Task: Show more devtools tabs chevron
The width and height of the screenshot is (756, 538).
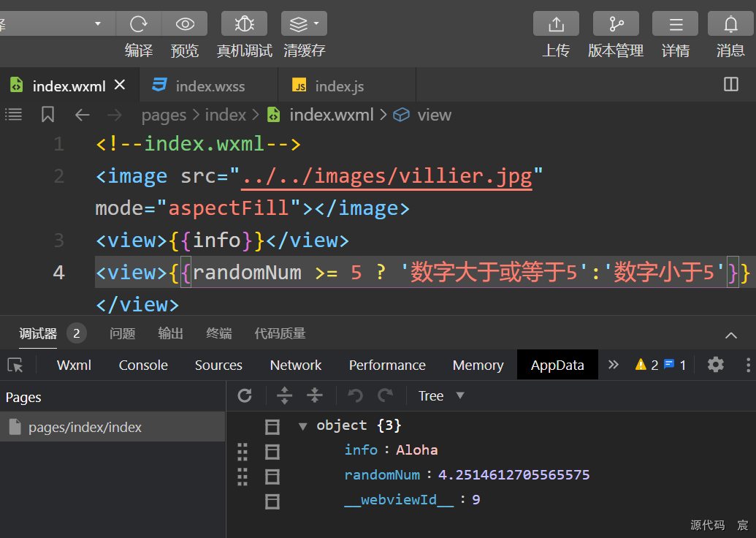Action: point(614,364)
